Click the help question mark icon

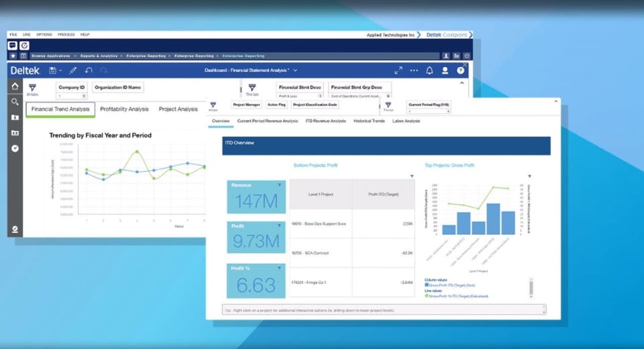460,70
